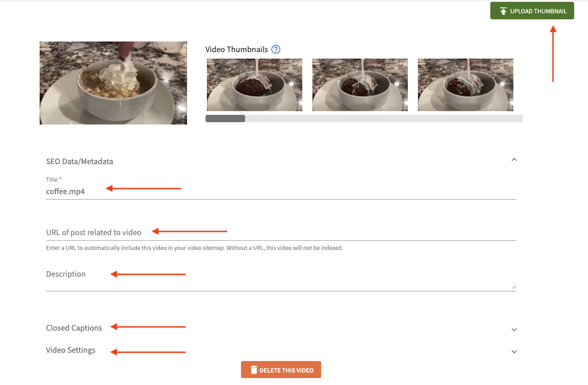The image size is (588, 385).
Task: Open the Video Settings section label
Action: (x=71, y=350)
